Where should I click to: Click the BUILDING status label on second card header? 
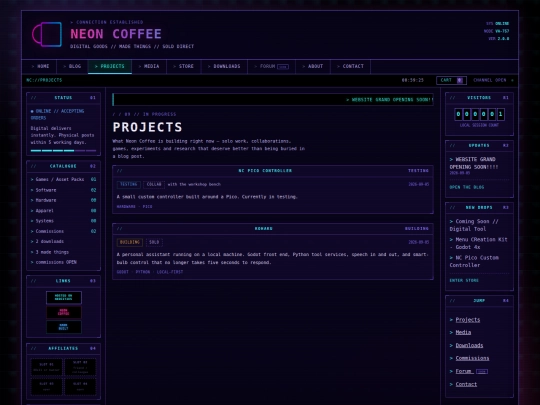click(x=417, y=229)
